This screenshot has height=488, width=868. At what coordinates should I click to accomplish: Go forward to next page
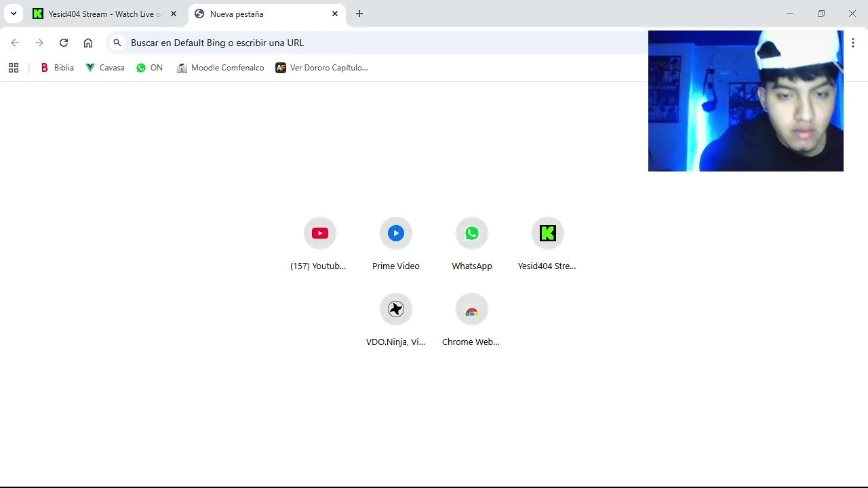pos(39,43)
